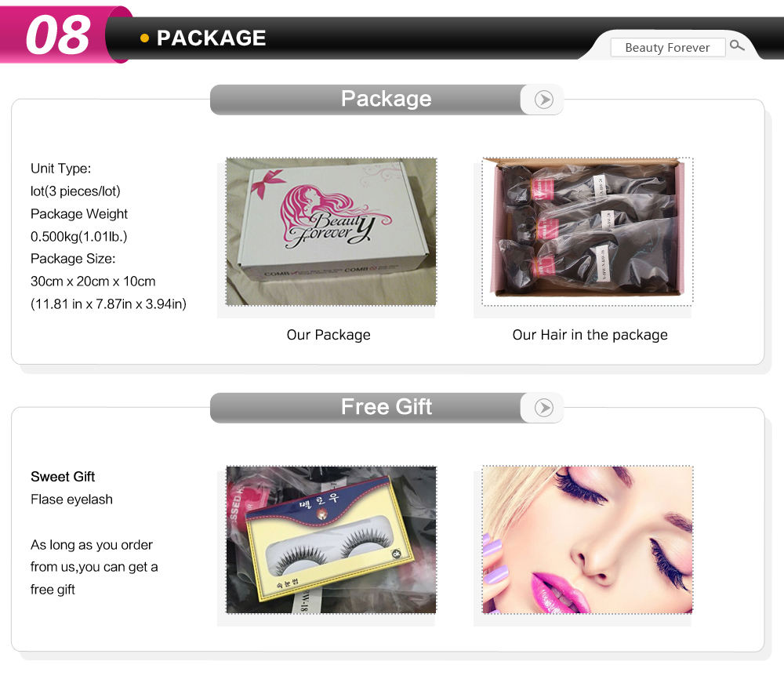Click the Our Hair in the package caption
Viewport: 784px width, 683px height.
click(590, 335)
